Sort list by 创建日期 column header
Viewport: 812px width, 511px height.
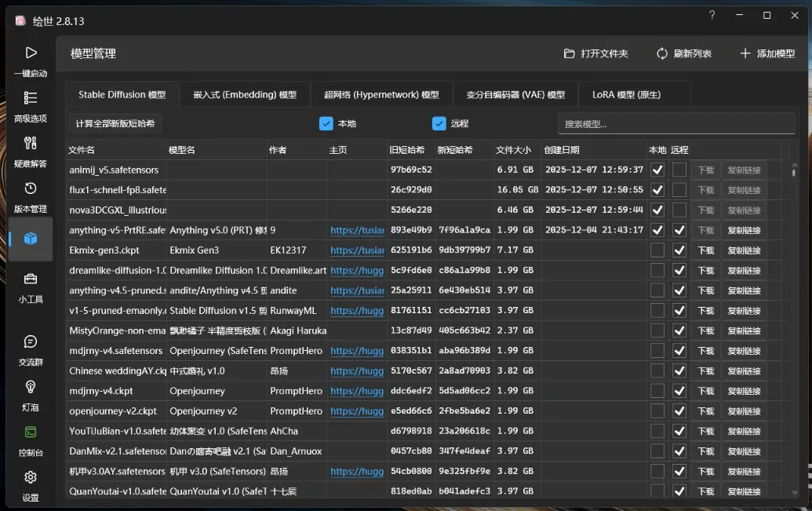[x=562, y=150]
